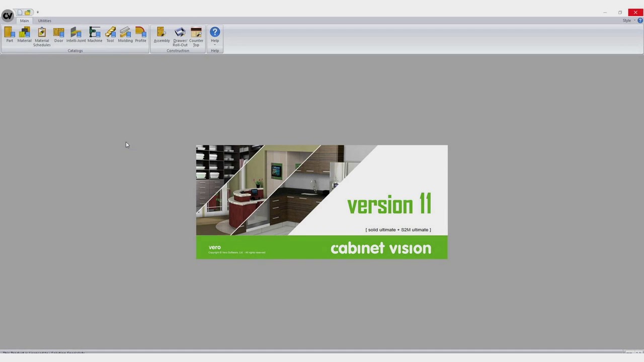This screenshot has width=644, height=362.
Task: Open the Style dropdown menu
Action: (x=629, y=21)
